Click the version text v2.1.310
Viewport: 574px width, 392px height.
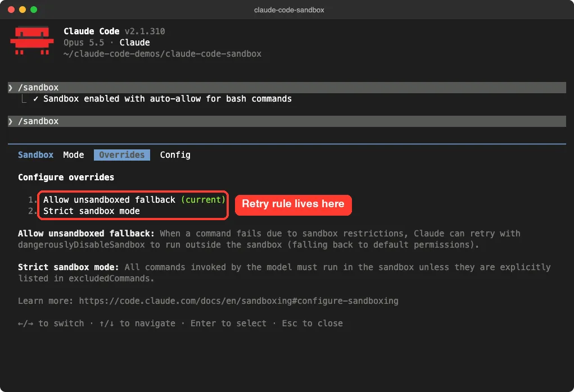(x=145, y=31)
